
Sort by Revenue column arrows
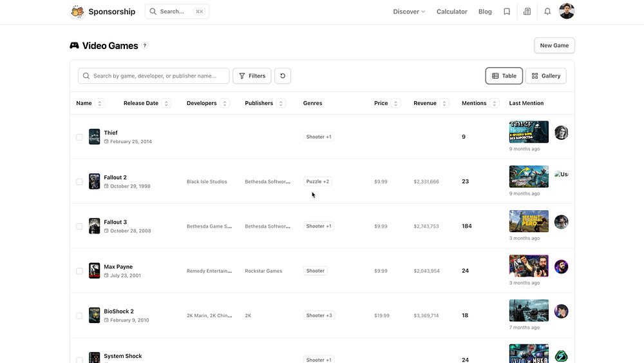point(444,103)
